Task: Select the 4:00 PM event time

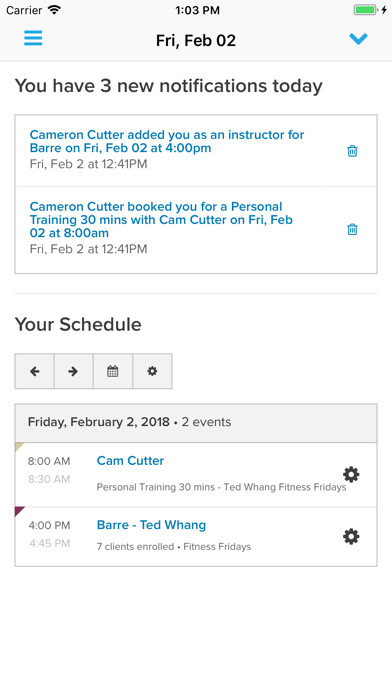Action: tap(49, 526)
